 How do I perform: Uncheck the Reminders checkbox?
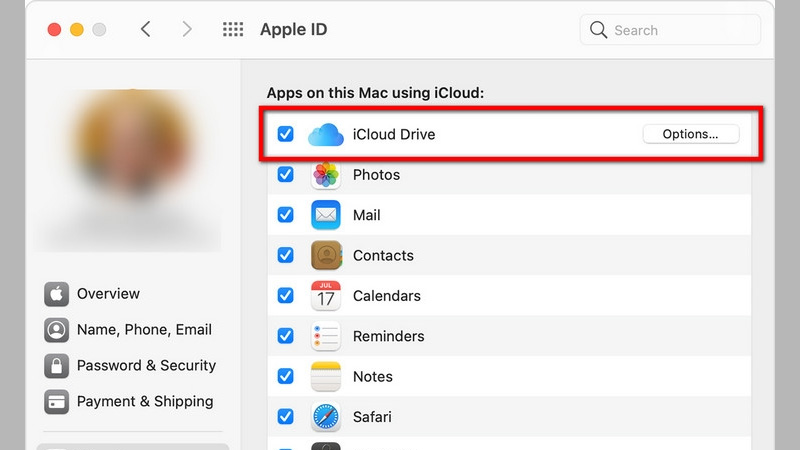tap(285, 336)
